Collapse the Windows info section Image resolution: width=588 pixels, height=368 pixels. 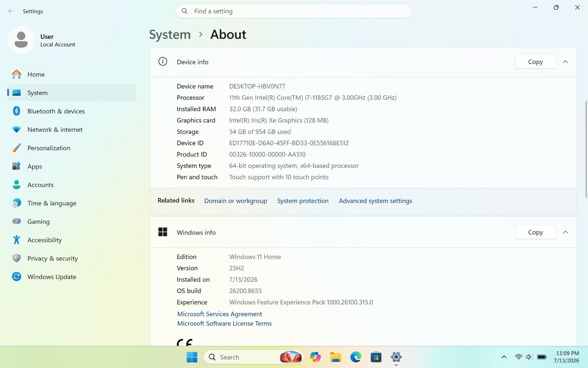pos(566,232)
